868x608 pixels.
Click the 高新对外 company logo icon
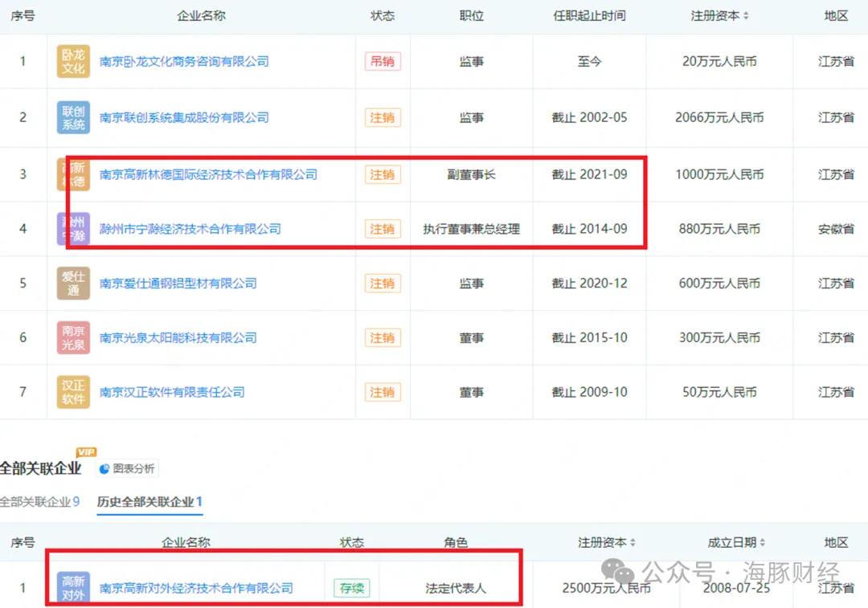pos(73,588)
